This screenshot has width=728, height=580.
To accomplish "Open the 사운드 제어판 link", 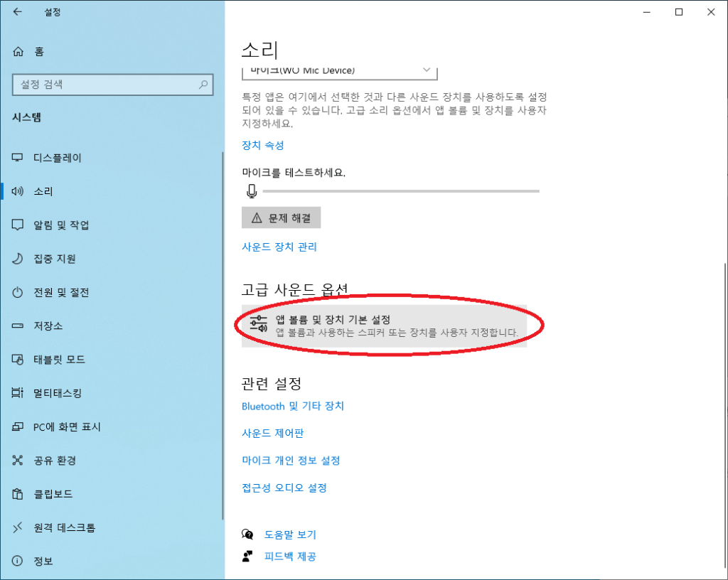I will point(273,433).
